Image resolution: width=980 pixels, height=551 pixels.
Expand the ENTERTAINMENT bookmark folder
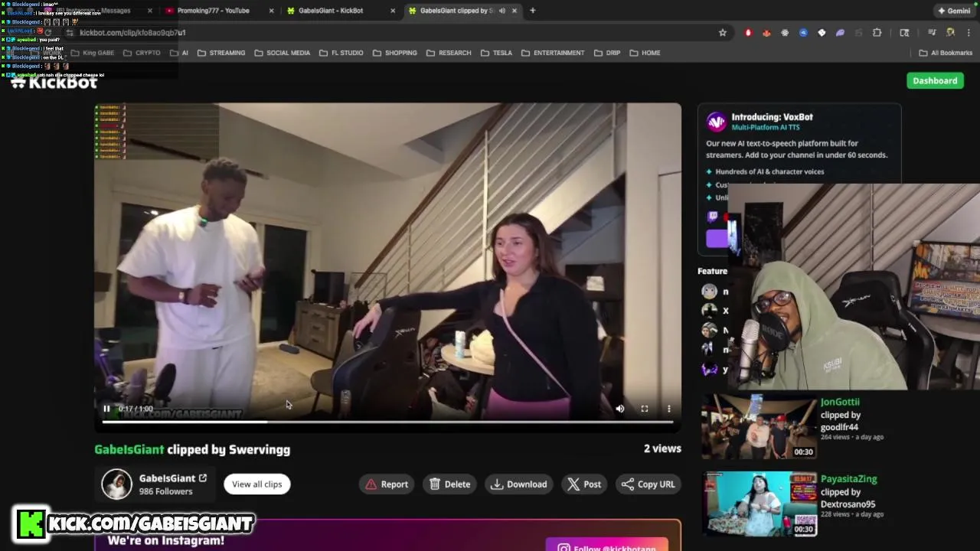(x=553, y=53)
